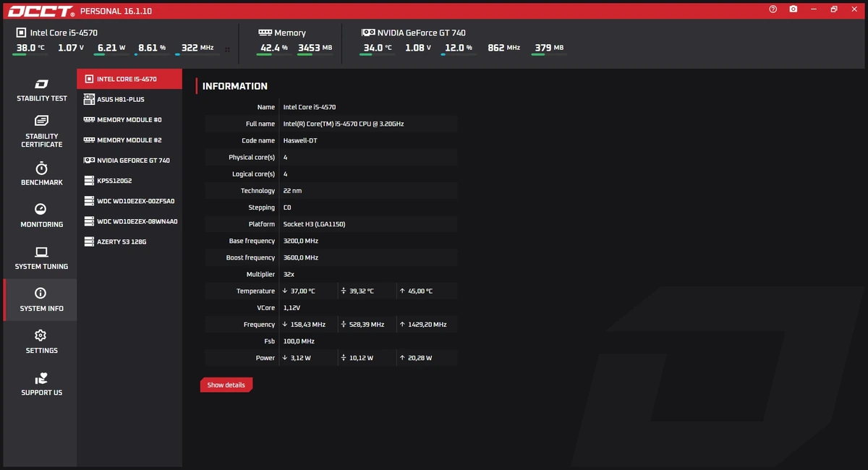The width and height of the screenshot is (868, 470).
Task: Click the CPU power 6.21 W readout
Action: [111, 48]
